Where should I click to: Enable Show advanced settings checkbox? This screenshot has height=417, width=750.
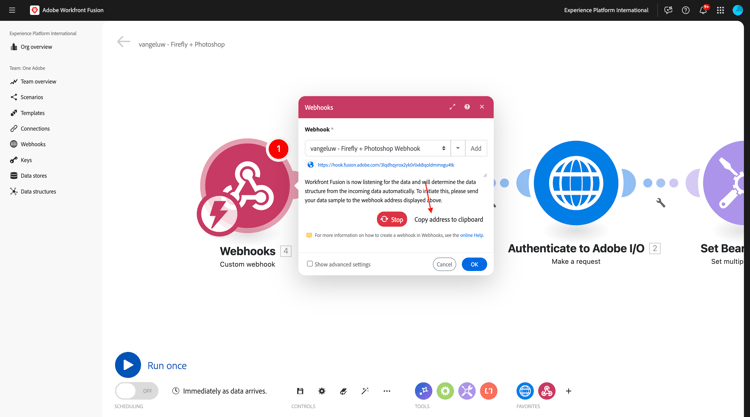309,264
